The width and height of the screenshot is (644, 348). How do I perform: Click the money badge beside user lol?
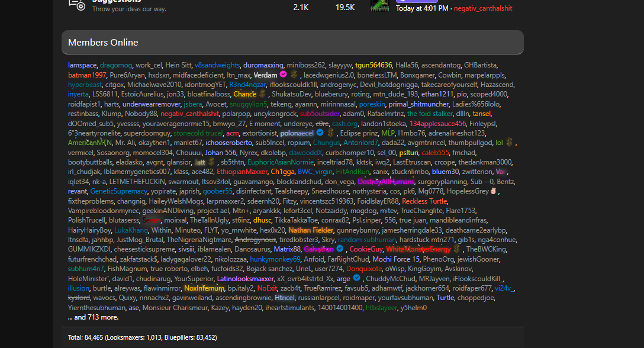[510, 143]
